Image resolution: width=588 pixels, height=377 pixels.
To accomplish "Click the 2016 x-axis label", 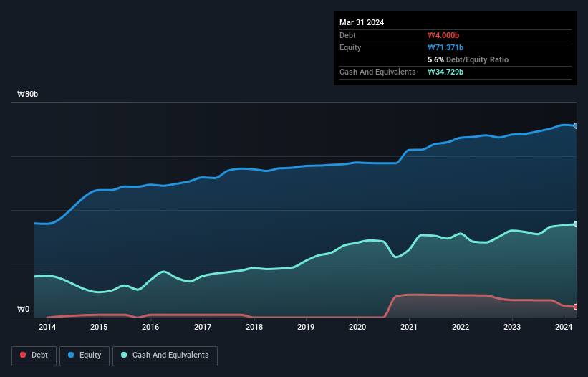I will [150, 327].
